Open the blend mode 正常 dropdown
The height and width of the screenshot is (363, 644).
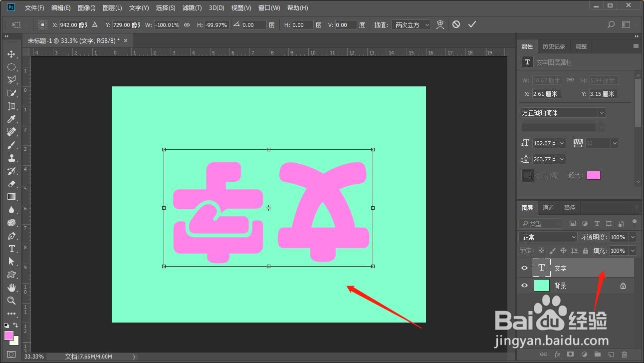[x=548, y=237]
